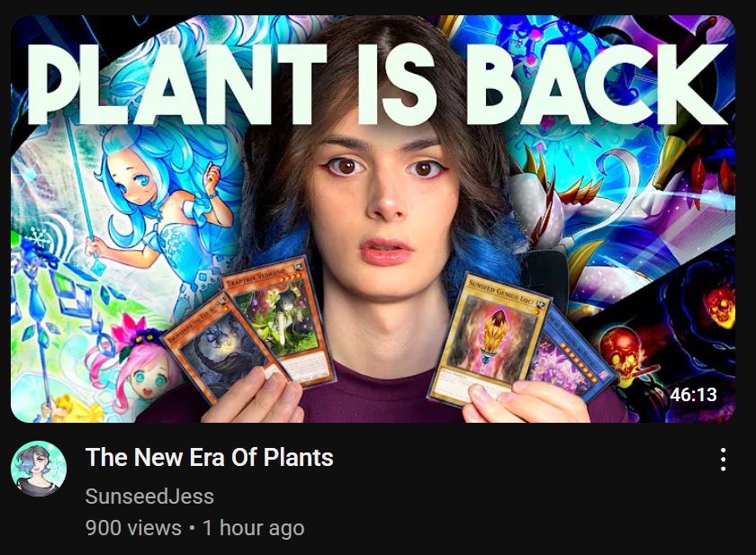Click the 46:13 duration badge
The height and width of the screenshot is (555, 756).
pyautogui.click(x=693, y=395)
